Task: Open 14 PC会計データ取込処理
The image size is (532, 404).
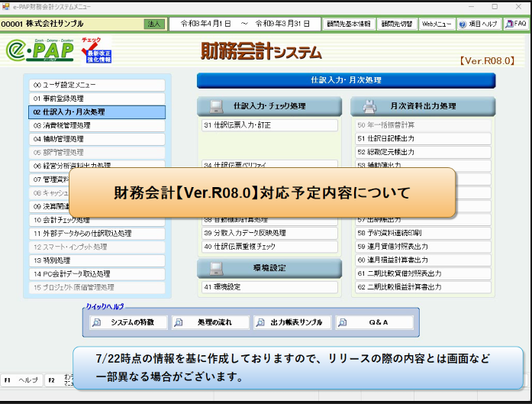Action: click(x=97, y=274)
